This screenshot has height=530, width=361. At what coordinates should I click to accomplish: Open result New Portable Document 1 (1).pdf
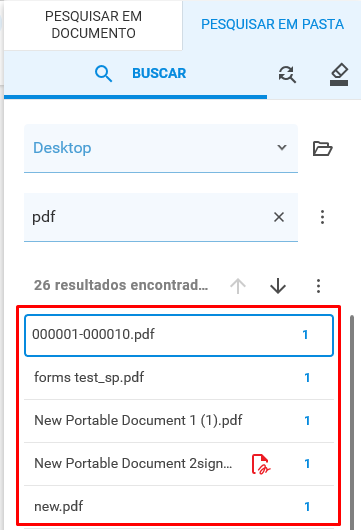[x=179, y=421]
